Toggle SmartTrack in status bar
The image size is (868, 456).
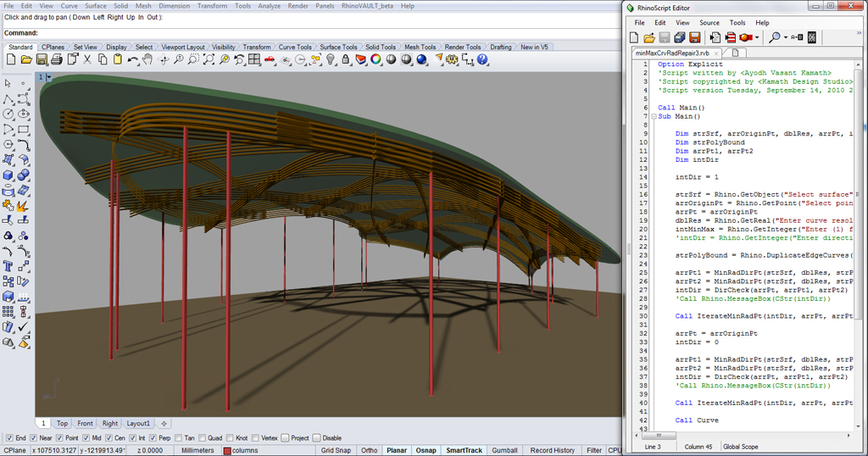(465, 450)
